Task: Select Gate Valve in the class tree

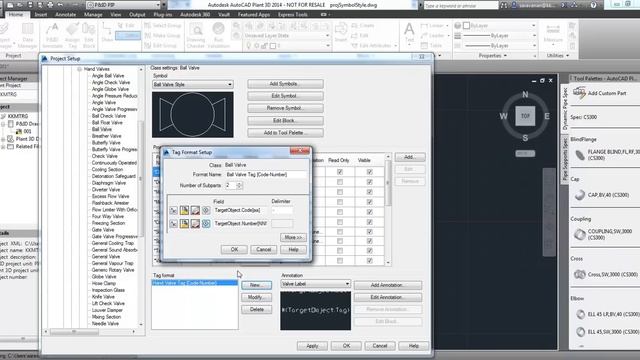Action: tap(103, 230)
